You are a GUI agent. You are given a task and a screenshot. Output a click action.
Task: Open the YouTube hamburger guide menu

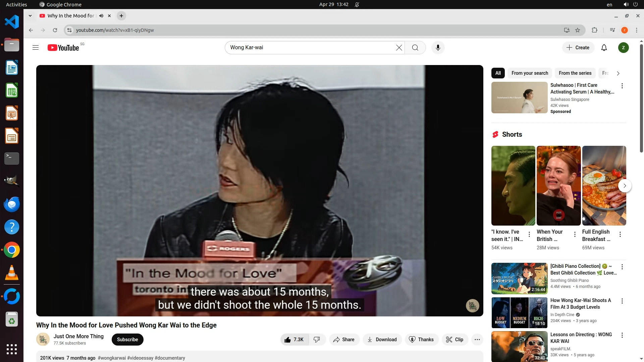pos(36,48)
